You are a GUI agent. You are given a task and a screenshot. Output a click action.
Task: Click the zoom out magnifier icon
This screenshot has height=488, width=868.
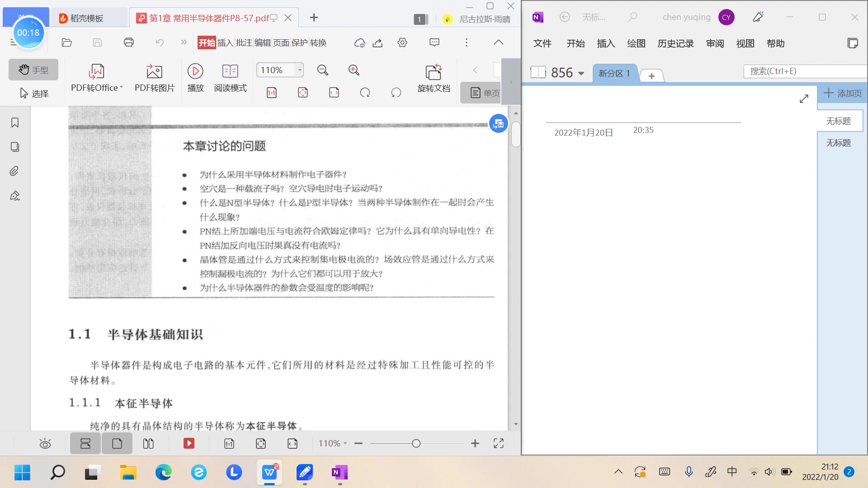pyautogui.click(x=323, y=70)
